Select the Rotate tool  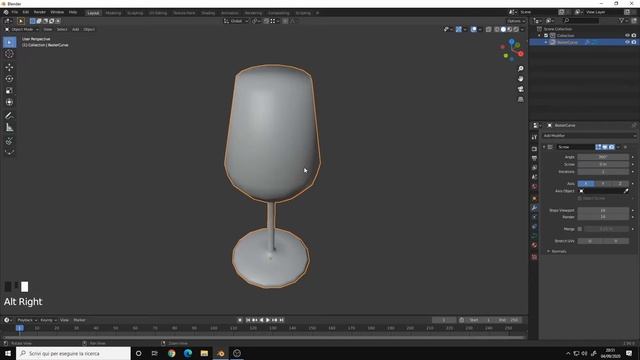point(9,79)
